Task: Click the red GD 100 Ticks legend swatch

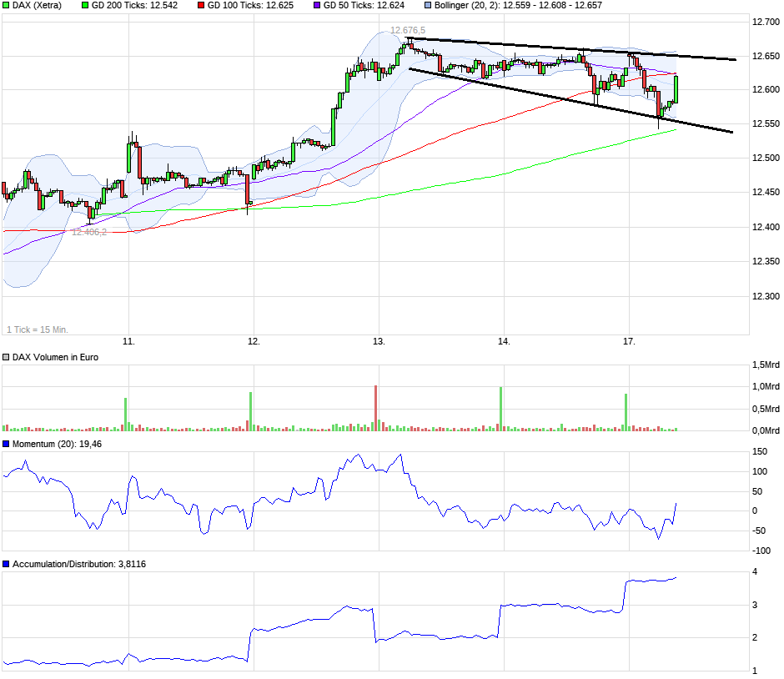Action: [x=201, y=6]
